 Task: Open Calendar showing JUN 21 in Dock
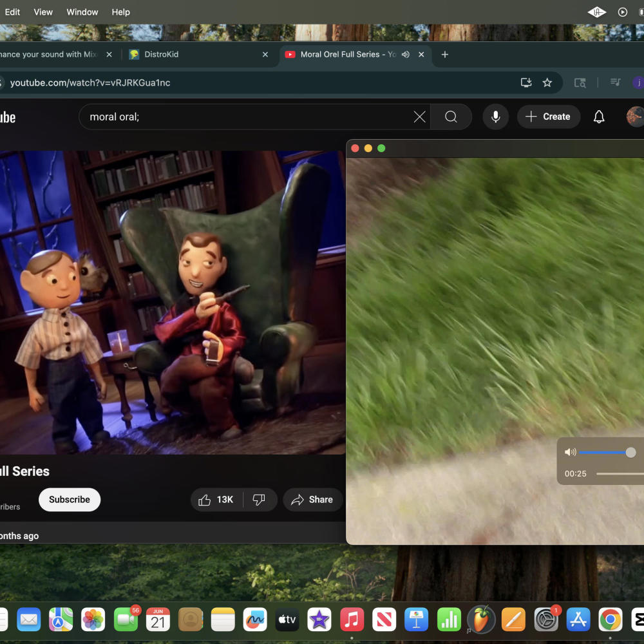158,619
